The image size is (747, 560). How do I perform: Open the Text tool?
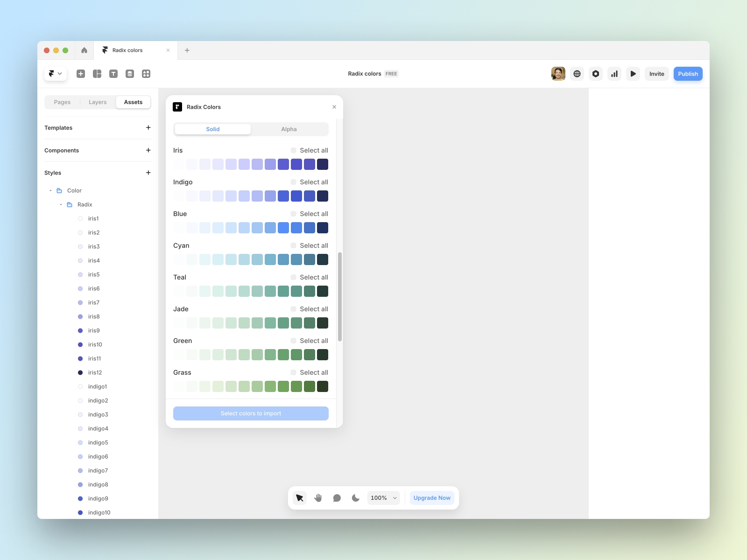(113, 74)
